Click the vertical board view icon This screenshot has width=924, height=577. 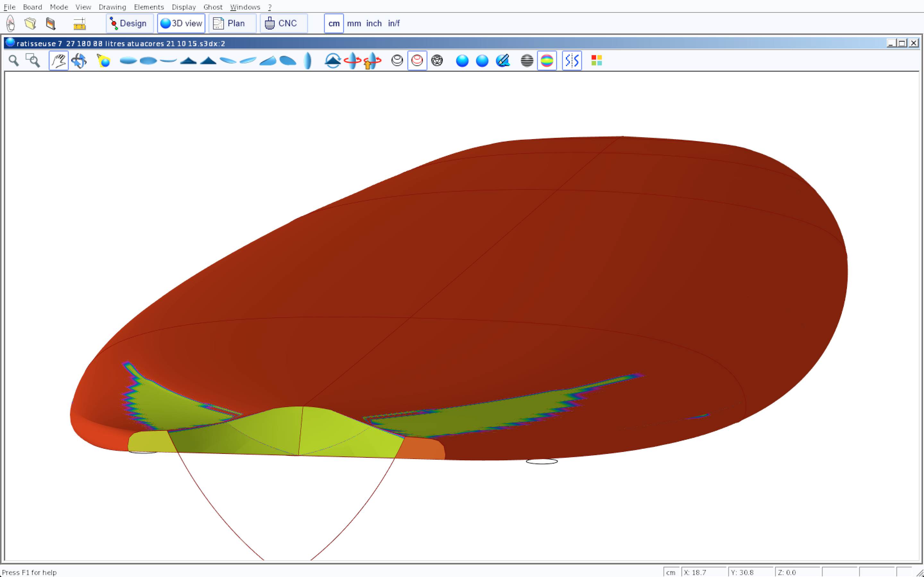coord(308,61)
